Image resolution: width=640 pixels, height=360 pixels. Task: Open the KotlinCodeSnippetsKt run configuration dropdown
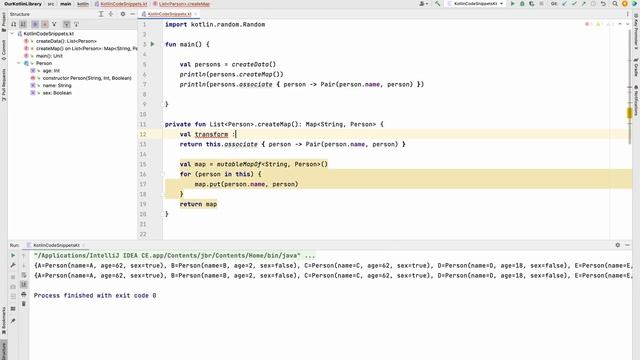pos(476,4)
